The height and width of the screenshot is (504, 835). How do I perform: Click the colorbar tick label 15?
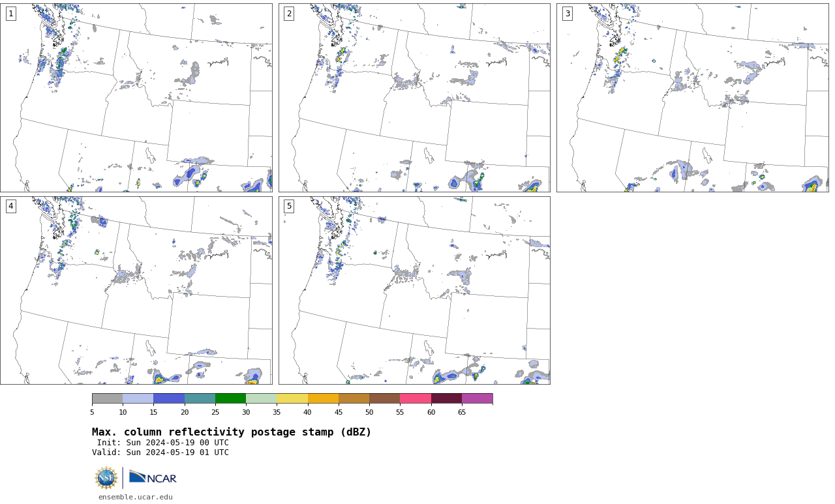[x=153, y=412]
